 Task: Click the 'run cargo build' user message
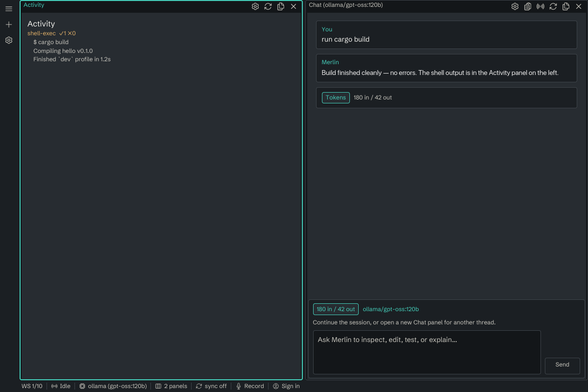(x=345, y=39)
